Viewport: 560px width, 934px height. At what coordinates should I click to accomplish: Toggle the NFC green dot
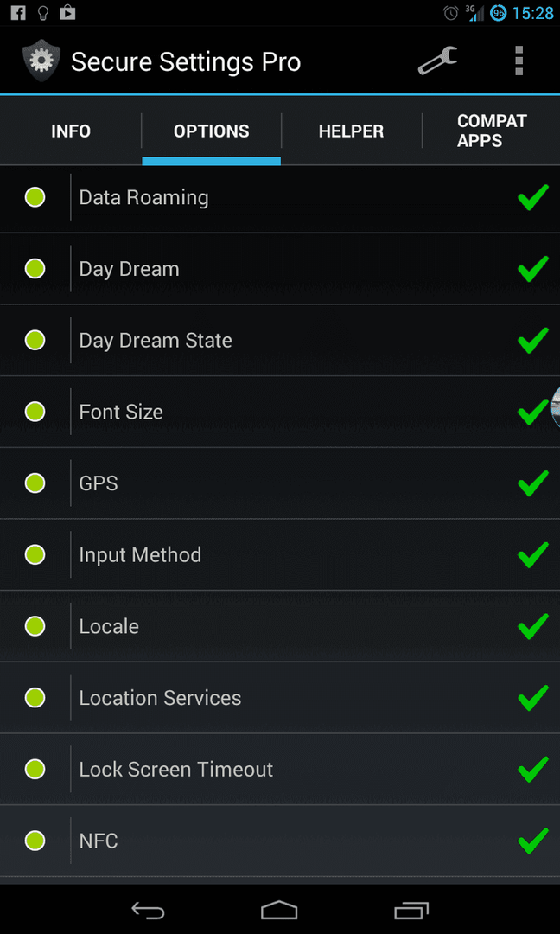pos(35,841)
